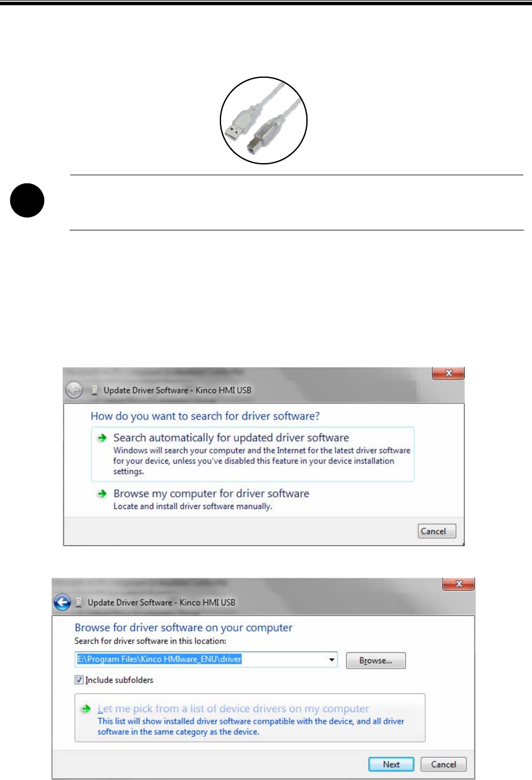Choose Let me pick from a list text
Image resolution: width=532 pixels, height=780 pixels.
coord(233,709)
